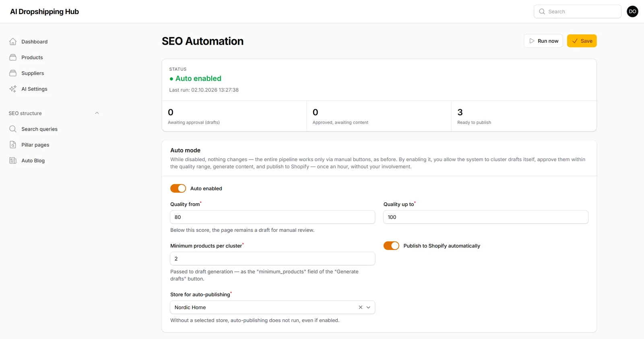Click the Search queries magnifier icon
This screenshot has height=339, width=644.
coord(13,129)
